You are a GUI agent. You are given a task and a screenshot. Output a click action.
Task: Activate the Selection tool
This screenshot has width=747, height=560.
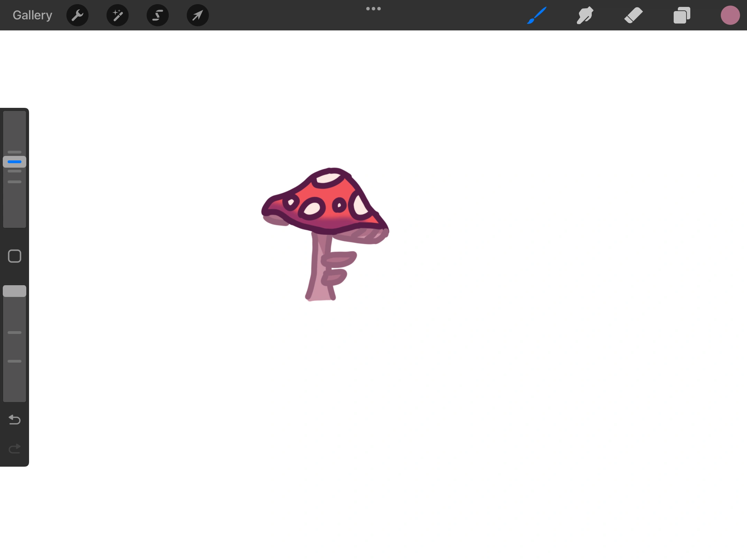tap(158, 15)
